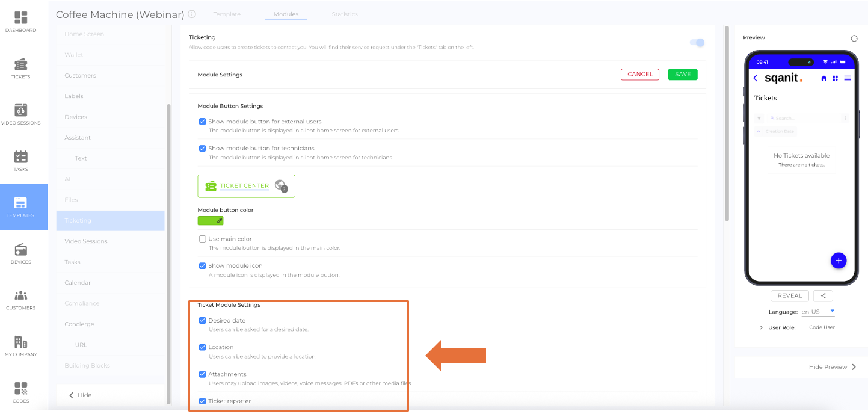
Task: Go to the Devices icon in sidebar
Action: click(x=21, y=250)
